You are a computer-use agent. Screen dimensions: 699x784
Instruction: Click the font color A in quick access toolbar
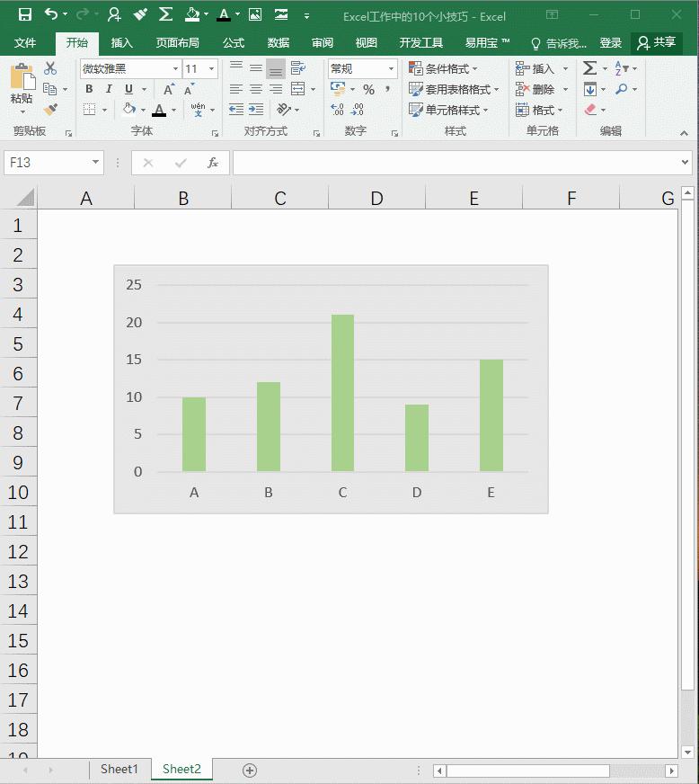[x=224, y=15]
